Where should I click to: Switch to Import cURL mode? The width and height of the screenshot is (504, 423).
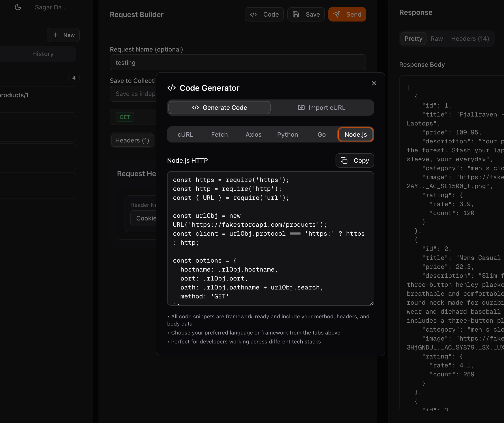pos(321,108)
